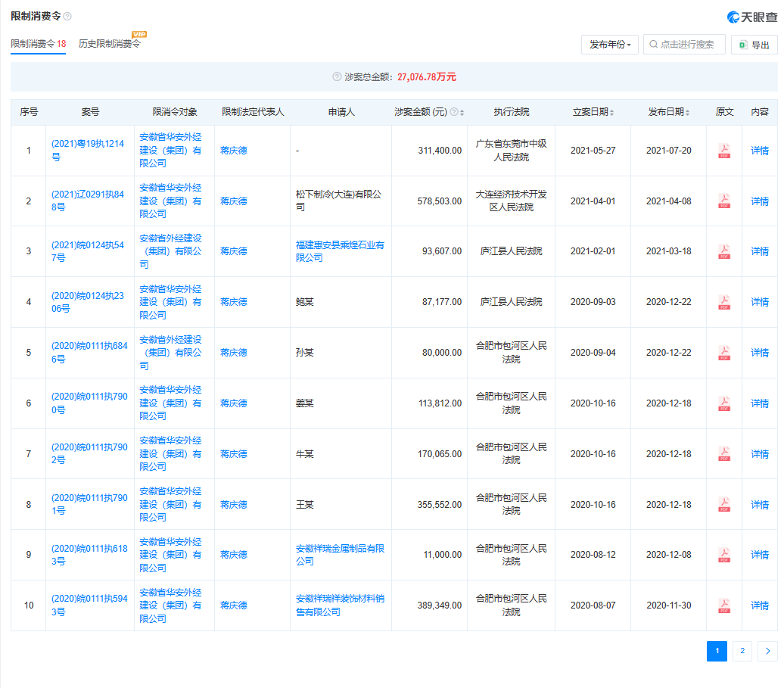The height and width of the screenshot is (688, 784).
Task: Open 详情 for row 5
Action: [x=760, y=353]
